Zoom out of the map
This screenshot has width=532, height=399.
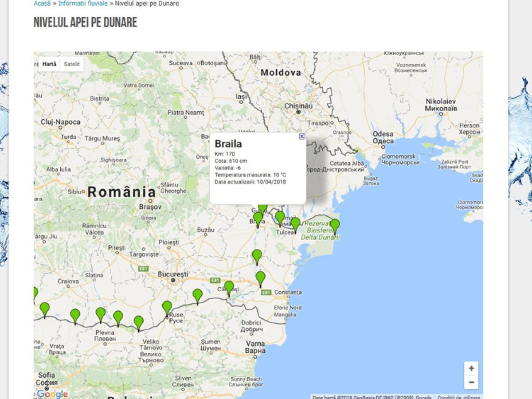point(471,382)
